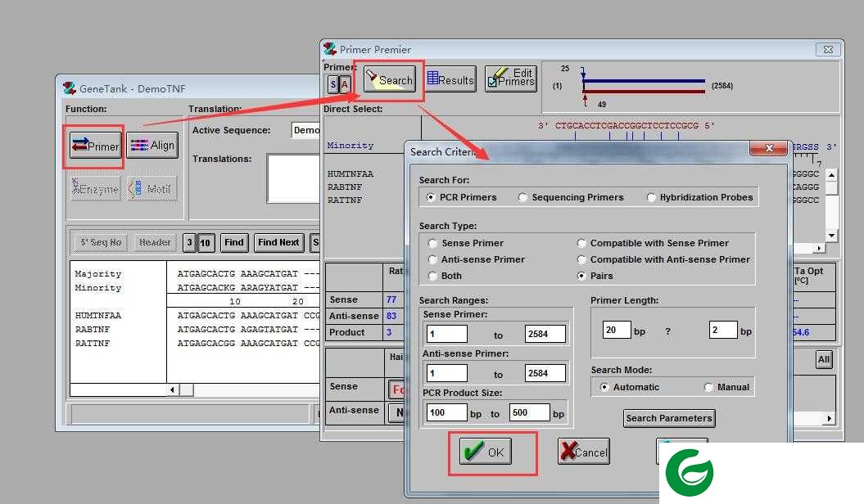Edit Primer Length 20 bp field
The image size is (864, 504).
point(617,330)
